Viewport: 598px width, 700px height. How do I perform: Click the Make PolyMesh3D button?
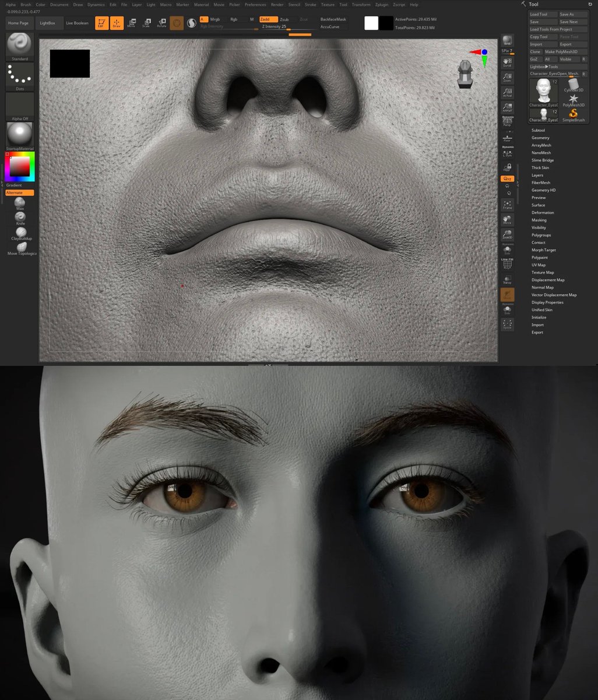pos(561,51)
